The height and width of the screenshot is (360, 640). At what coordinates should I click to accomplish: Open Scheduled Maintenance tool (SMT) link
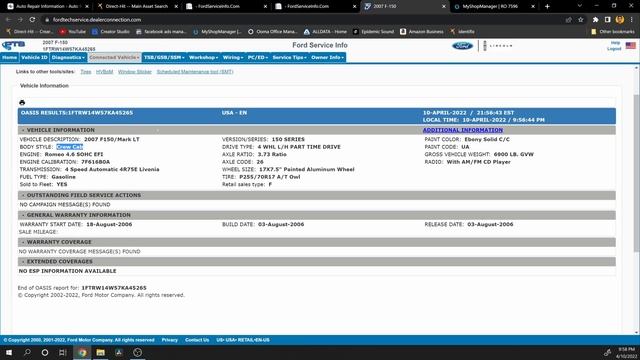pyautogui.click(x=195, y=72)
